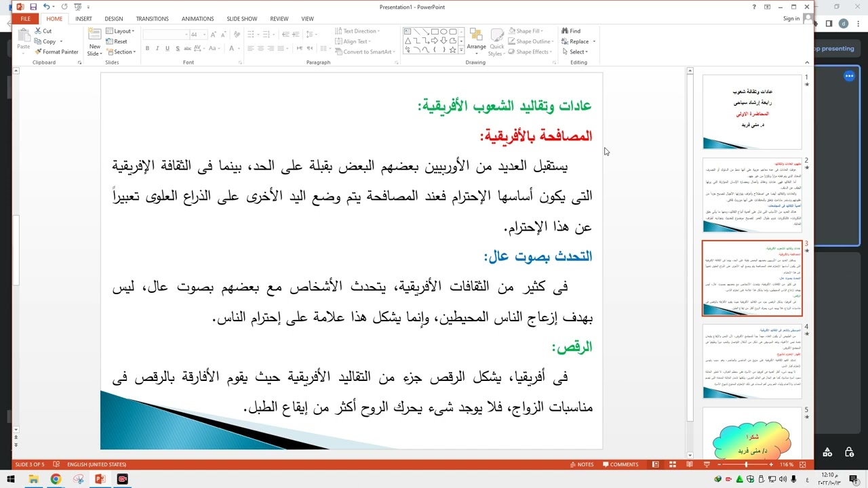Viewport: 868px width, 488px height.
Task: Click the Redo arrow icon
Action: (x=64, y=7)
